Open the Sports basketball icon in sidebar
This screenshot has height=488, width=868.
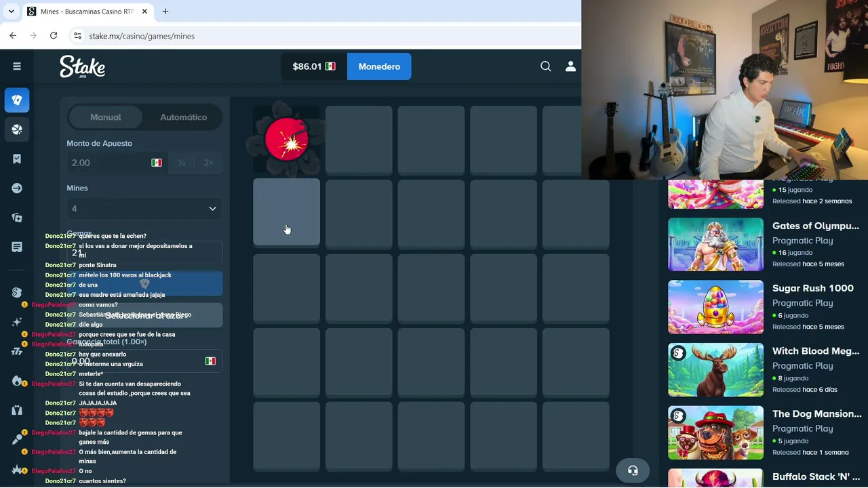coord(17,129)
